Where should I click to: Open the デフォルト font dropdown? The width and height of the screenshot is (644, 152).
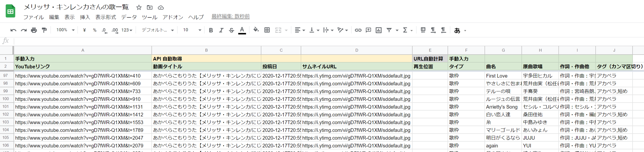click(x=158, y=30)
